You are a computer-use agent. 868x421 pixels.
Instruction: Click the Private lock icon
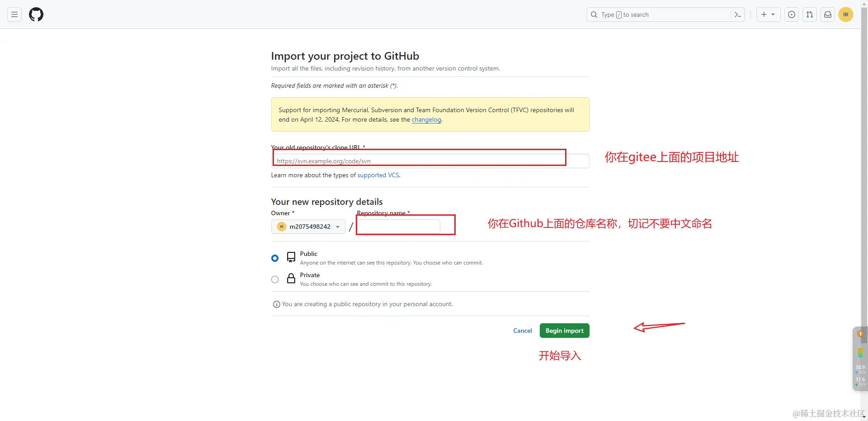[x=291, y=279]
